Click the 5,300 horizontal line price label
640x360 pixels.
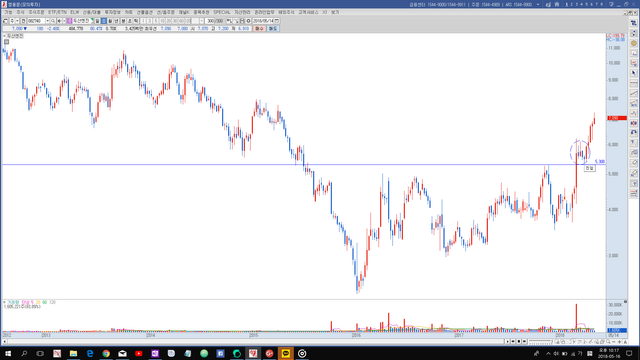[x=600, y=162]
